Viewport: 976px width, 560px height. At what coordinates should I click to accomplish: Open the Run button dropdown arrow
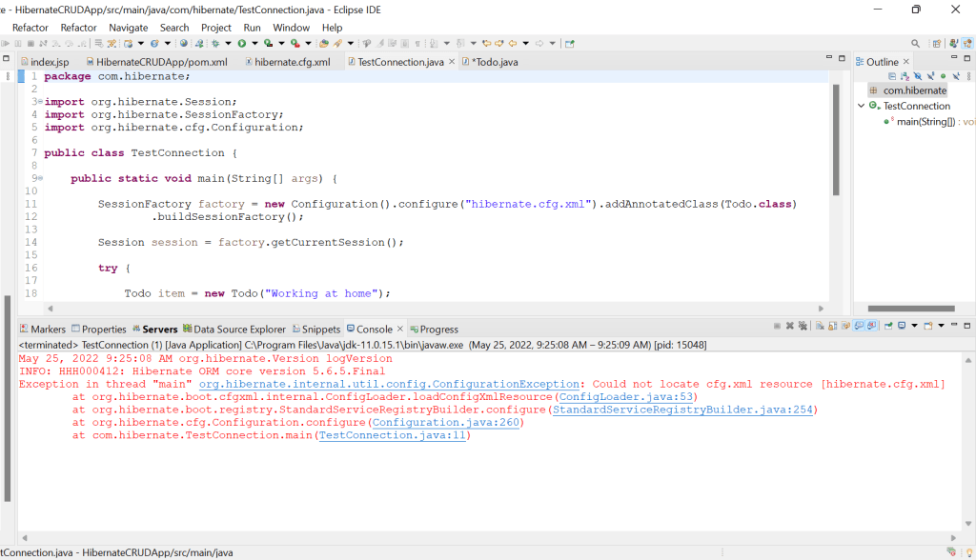[254, 44]
